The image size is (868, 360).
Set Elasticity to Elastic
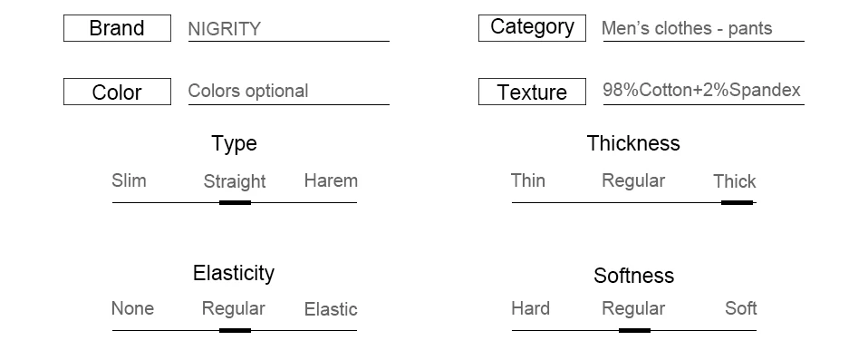(331, 309)
